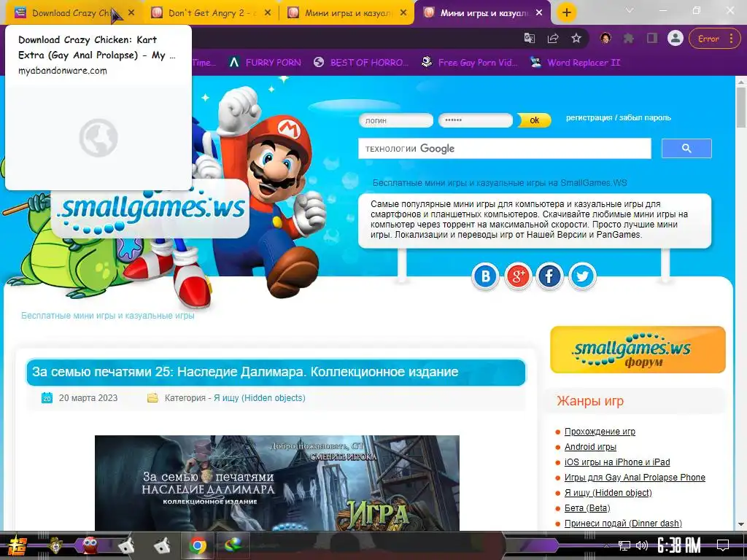Open the Internet Download Manager taskbar icon
Screen dimensions: 747x560
(233, 545)
